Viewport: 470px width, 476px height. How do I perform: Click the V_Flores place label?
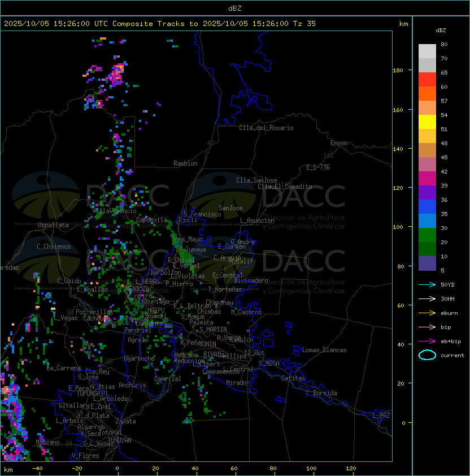[85, 456]
